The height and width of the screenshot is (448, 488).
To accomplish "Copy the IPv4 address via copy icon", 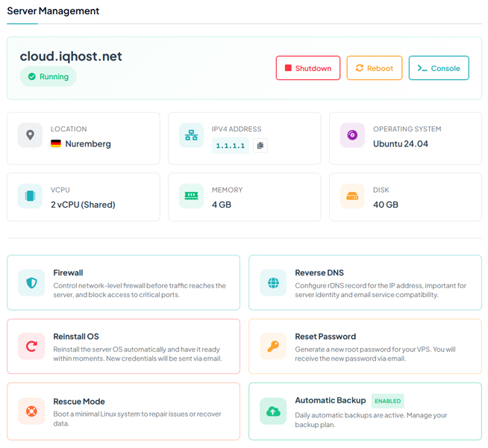I will tap(260, 146).
